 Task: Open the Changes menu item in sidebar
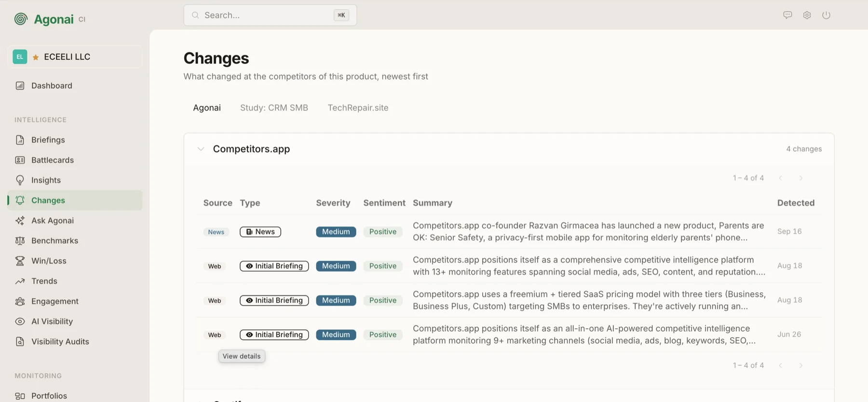click(75, 200)
